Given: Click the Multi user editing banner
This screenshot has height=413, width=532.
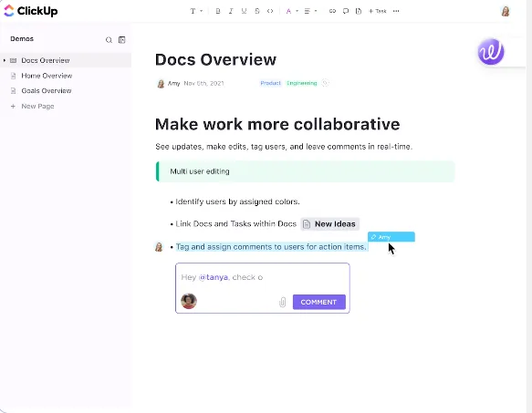Looking at the screenshot, I should 305,171.
